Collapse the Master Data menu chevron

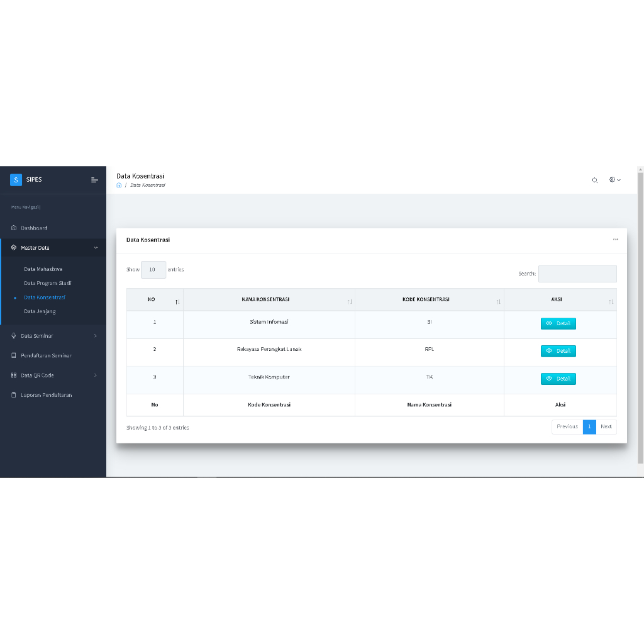(96, 248)
